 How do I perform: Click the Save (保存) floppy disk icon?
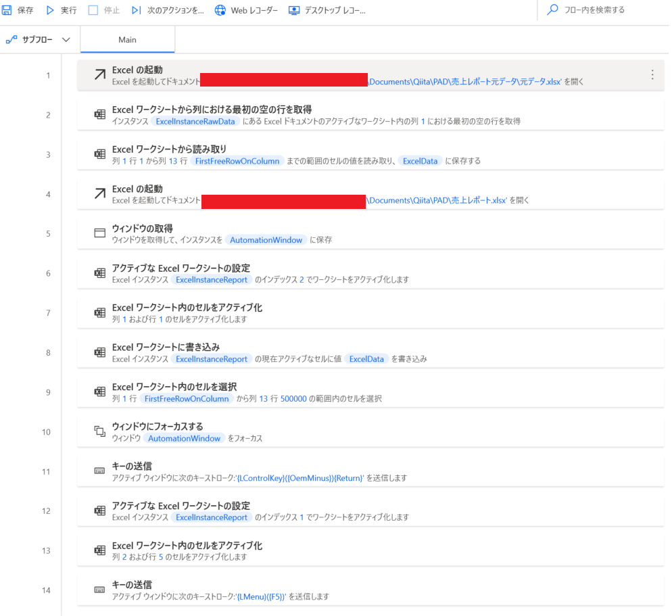click(x=7, y=10)
